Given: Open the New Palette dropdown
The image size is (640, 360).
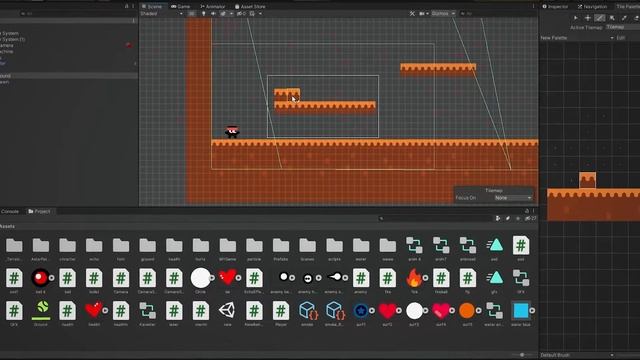Looking at the screenshot, I should (x=577, y=38).
